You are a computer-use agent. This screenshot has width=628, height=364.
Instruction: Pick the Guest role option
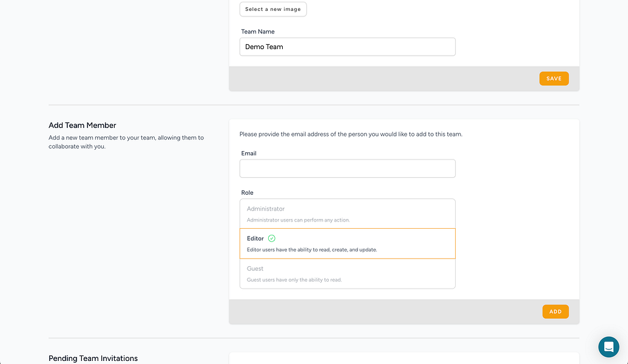pos(347,274)
